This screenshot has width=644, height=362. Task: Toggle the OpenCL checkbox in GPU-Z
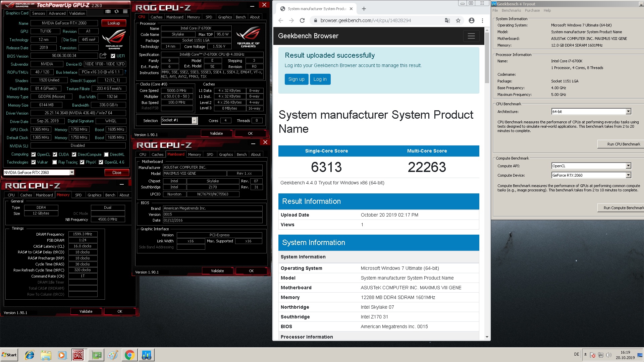[x=34, y=155]
